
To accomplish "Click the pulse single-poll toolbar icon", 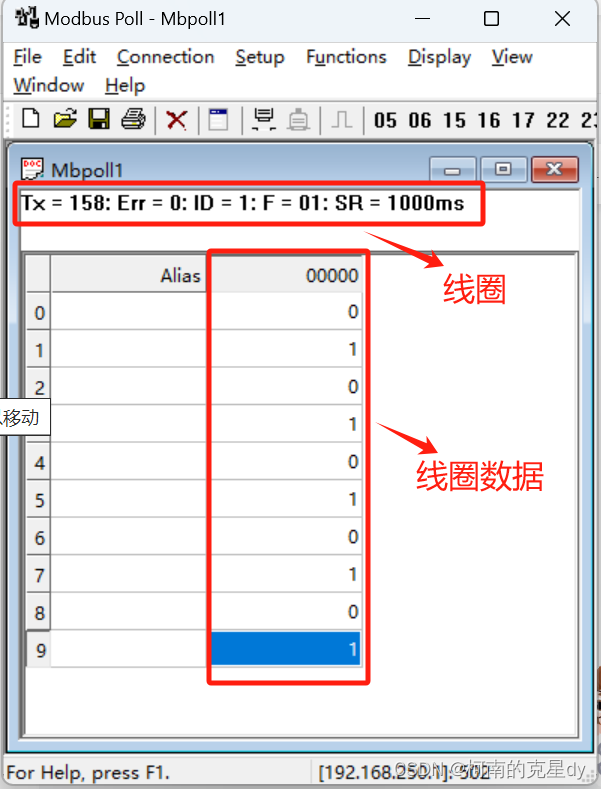I will click(x=342, y=120).
